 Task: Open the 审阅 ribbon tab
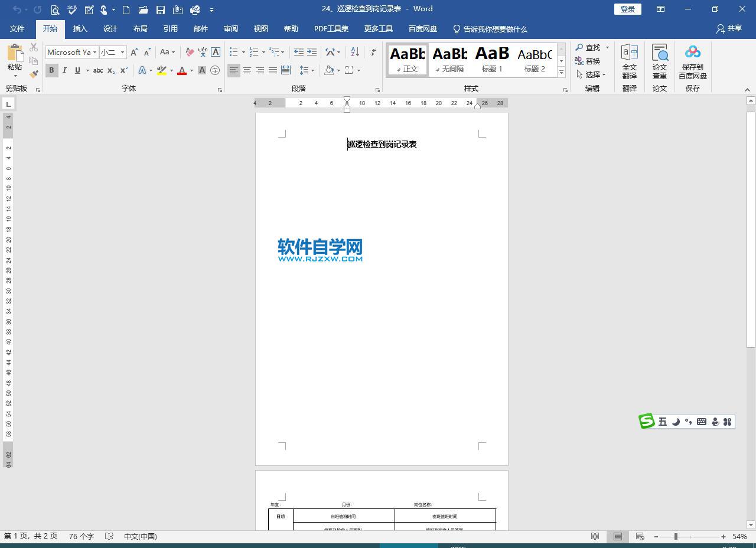coord(230,28)
